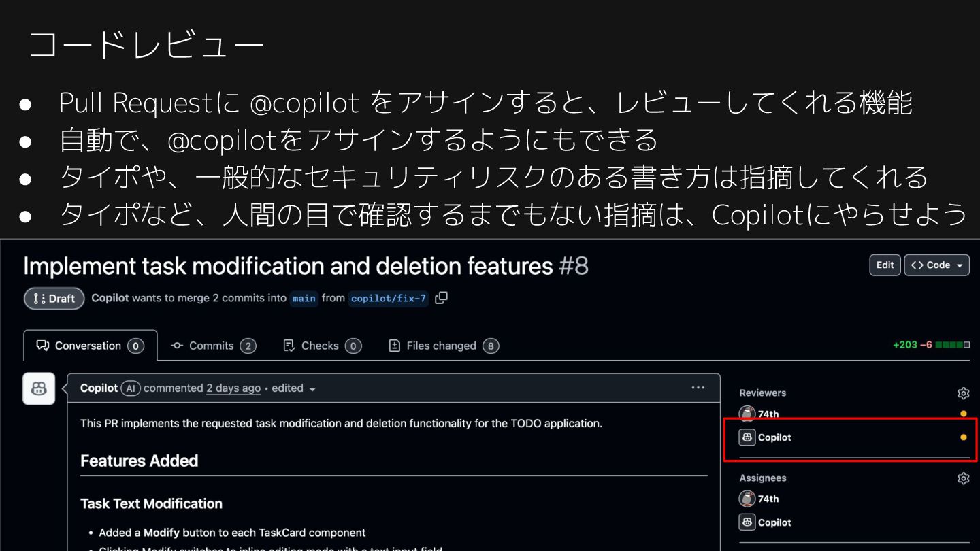Click the 74th reviewer name
Image resolution: width=980 pixels, height=551 pixels.
coord(768,414)
